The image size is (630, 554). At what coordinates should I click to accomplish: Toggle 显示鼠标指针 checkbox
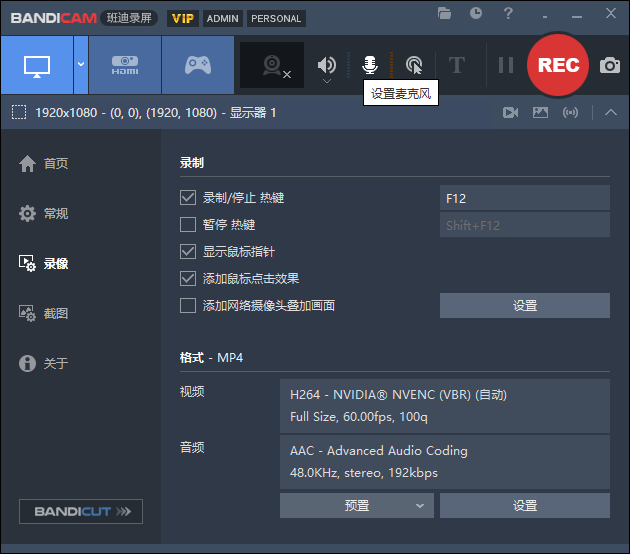point(188,251)
